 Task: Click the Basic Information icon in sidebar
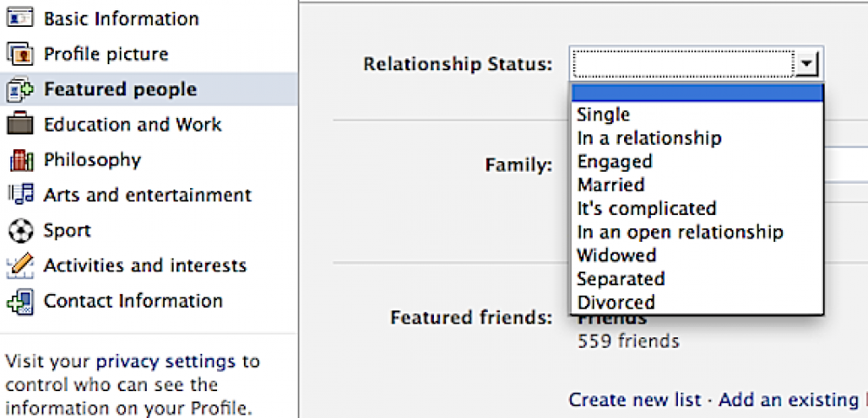coord(20,19)
